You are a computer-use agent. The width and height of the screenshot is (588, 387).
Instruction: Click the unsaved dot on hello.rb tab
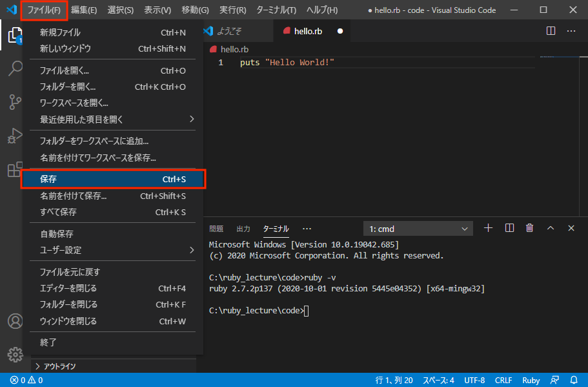click(x=340, y=31)
